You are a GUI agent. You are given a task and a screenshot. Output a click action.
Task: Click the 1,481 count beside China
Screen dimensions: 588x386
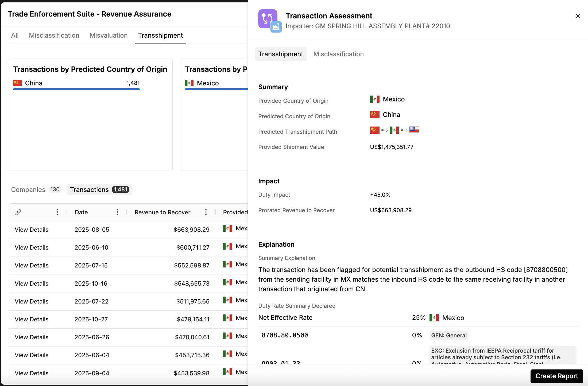[133, 83]
